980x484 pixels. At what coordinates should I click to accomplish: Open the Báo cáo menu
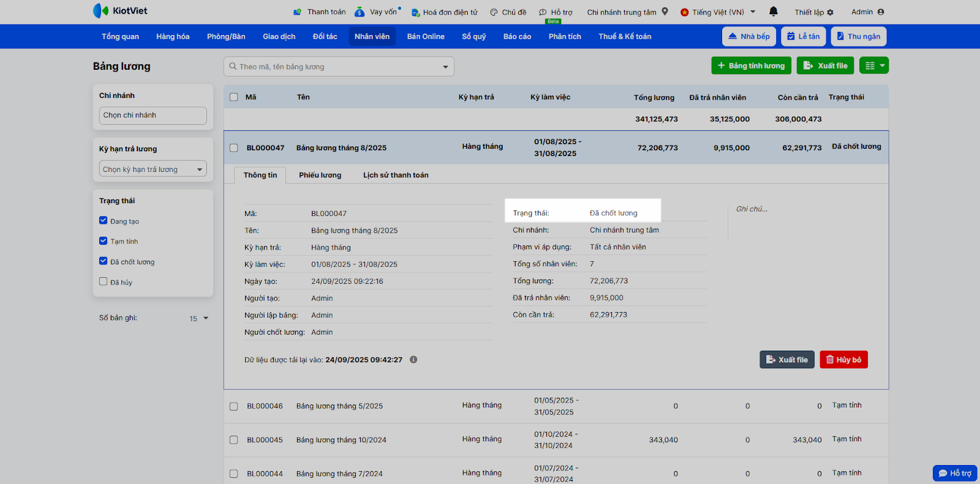click(517, 37)
